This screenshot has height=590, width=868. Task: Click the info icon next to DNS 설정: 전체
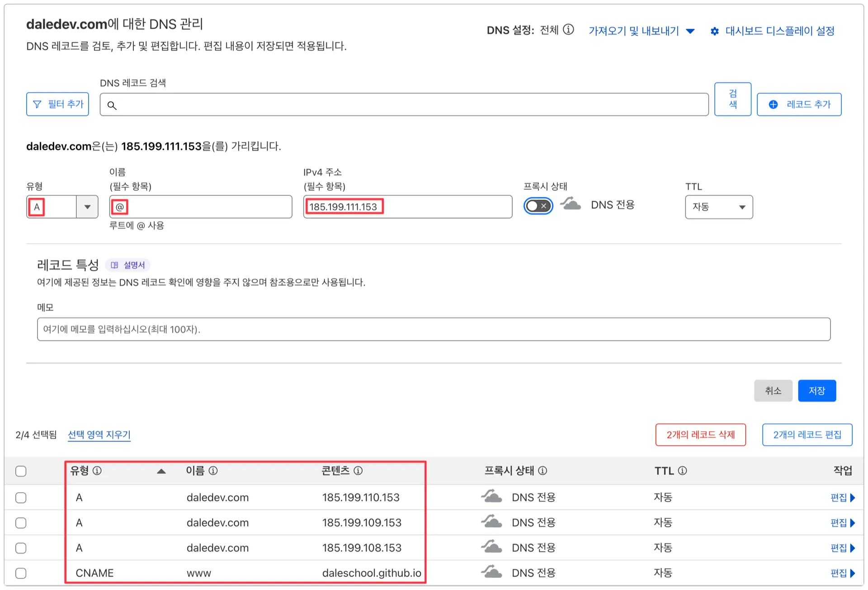pyautogui.click(x=569, y=29)
